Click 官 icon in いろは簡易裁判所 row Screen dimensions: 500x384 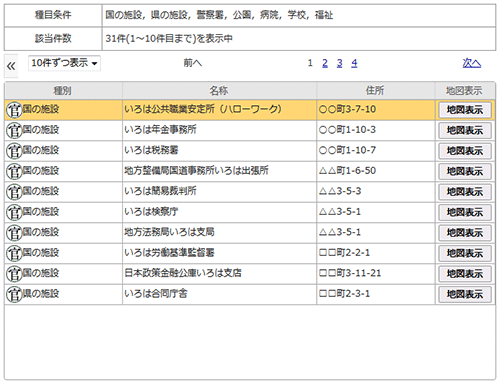14,192
